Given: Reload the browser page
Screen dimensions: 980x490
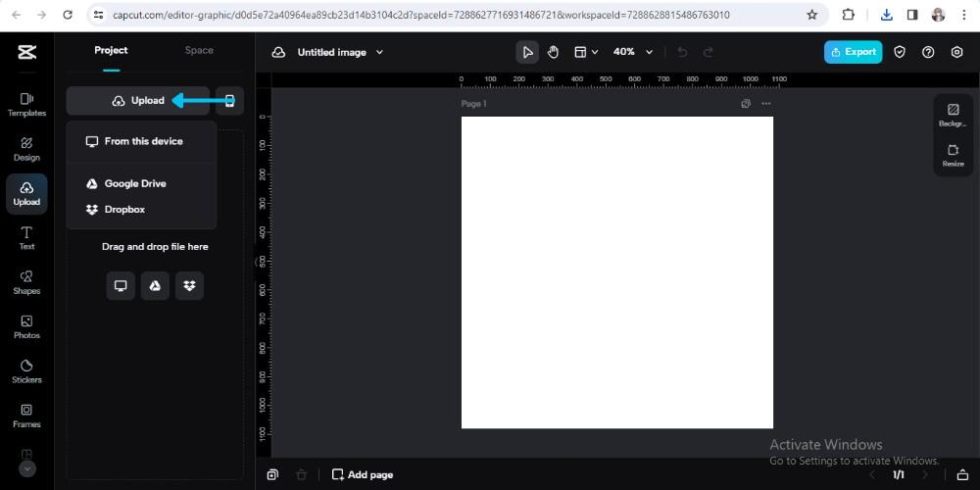Looking at the screenshot, I should [x=68, y=15].
